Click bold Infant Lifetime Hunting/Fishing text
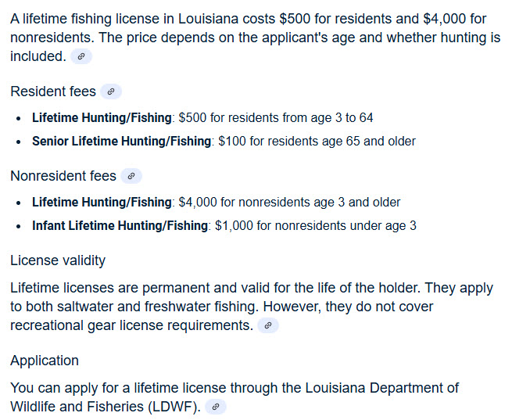 pos(120,226)
